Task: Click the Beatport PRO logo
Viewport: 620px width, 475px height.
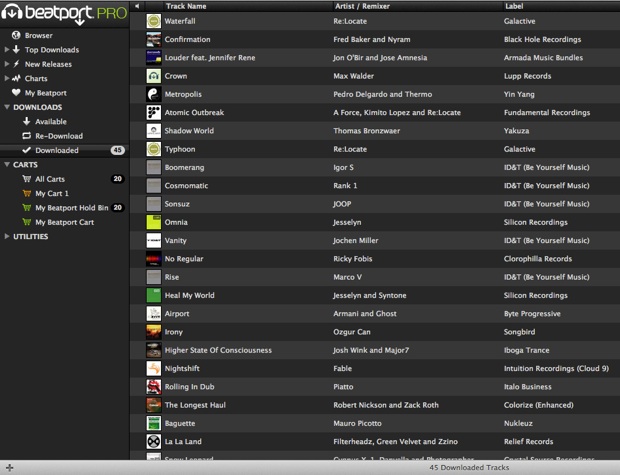Action: [x=64, y=14]
